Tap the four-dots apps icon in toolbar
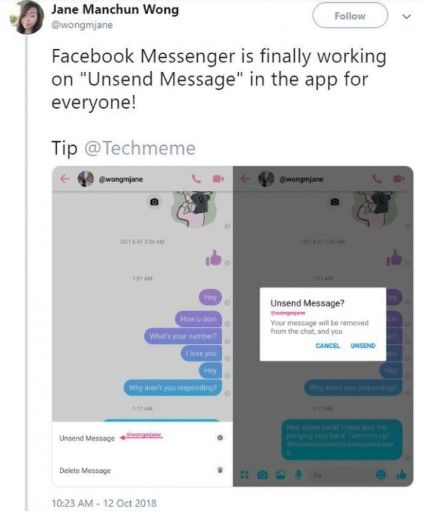The image size is (425, 513). point(244,475)
